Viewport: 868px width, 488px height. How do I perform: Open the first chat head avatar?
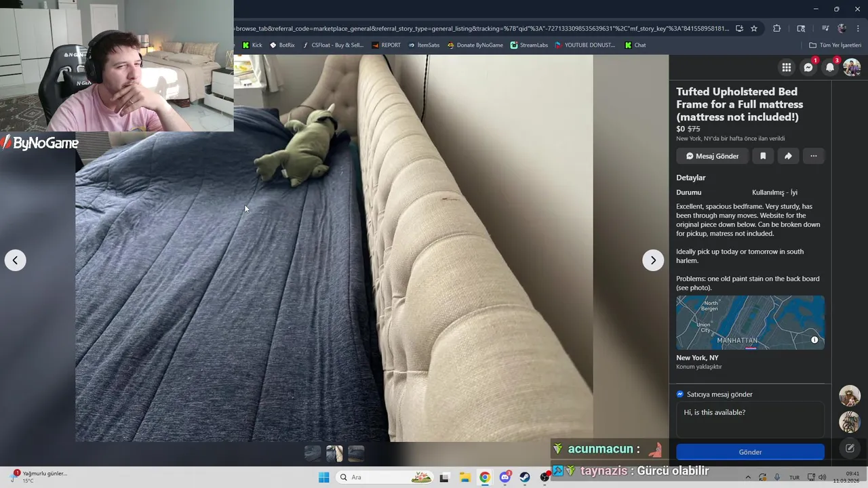pos(850,396)
